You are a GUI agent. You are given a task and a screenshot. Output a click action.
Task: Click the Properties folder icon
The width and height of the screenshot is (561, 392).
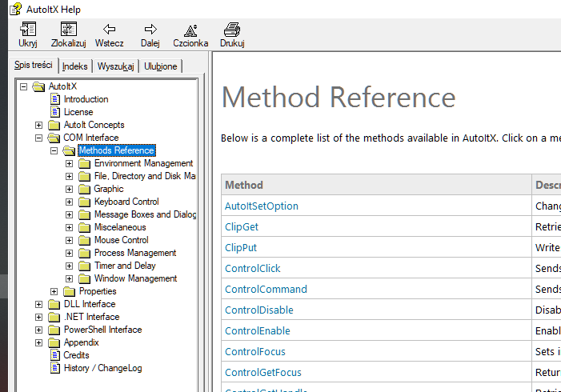pos(69,291)
